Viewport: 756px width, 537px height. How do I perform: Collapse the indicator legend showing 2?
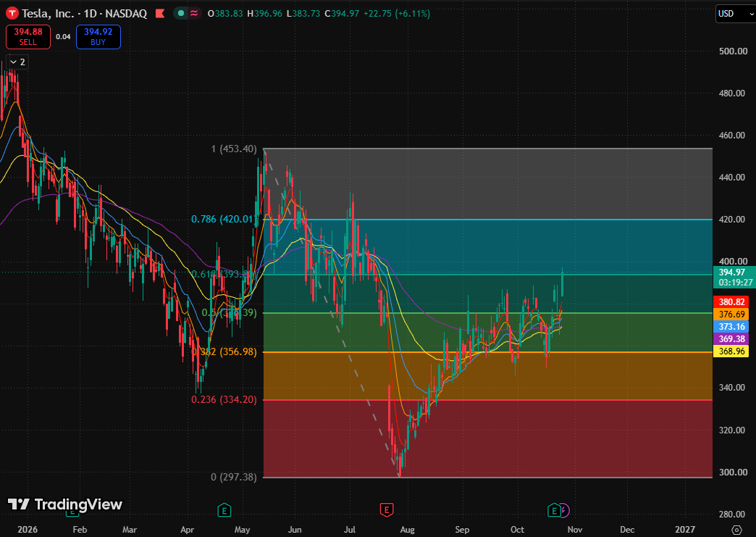coord(17,62)
